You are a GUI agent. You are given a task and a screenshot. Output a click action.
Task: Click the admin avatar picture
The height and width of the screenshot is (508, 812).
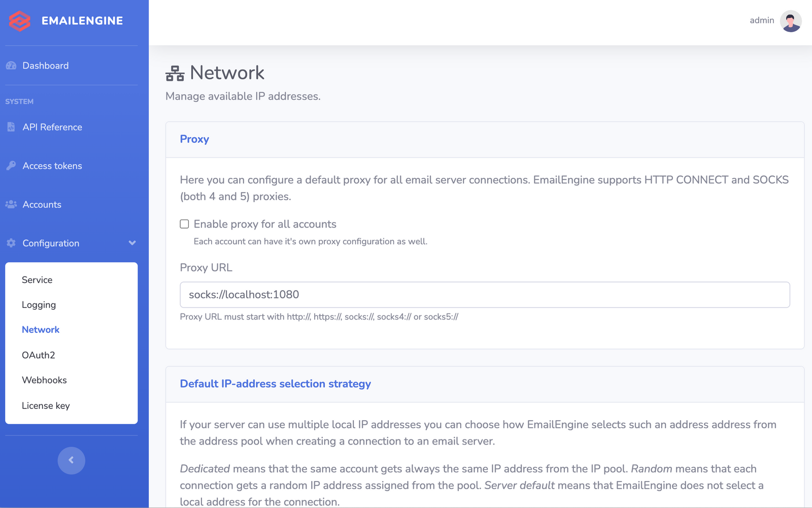coord(790,21)
